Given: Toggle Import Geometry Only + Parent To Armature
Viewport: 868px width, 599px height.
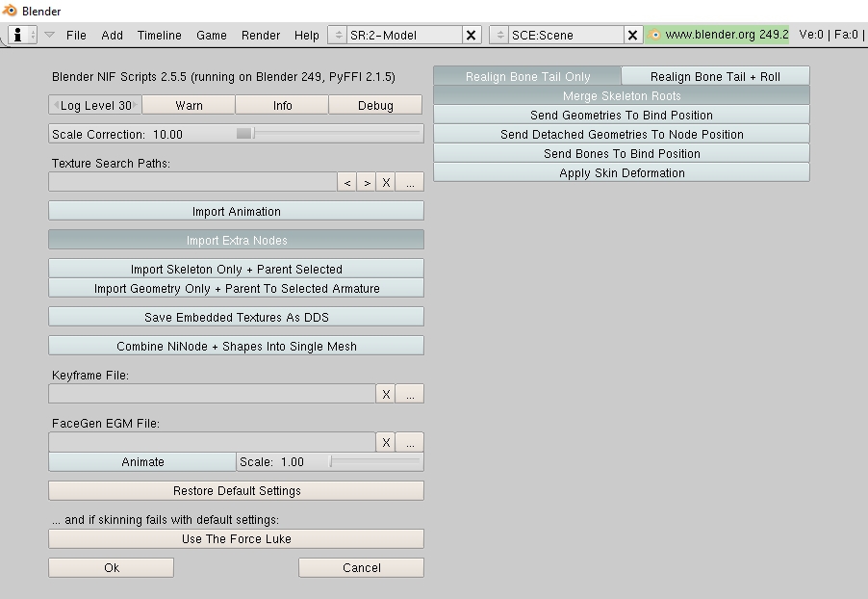Looking at the screenshot, I should pos(237,288).
